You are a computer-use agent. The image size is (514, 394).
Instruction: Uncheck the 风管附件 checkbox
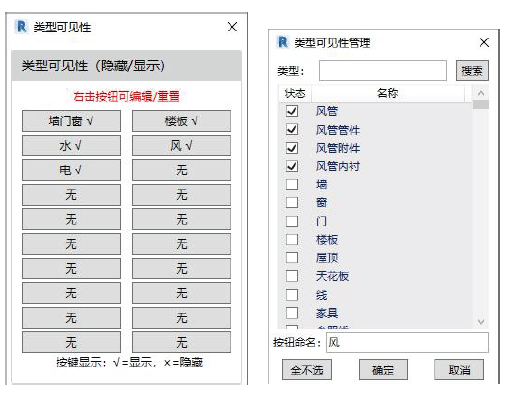click(x=292, y=148)
